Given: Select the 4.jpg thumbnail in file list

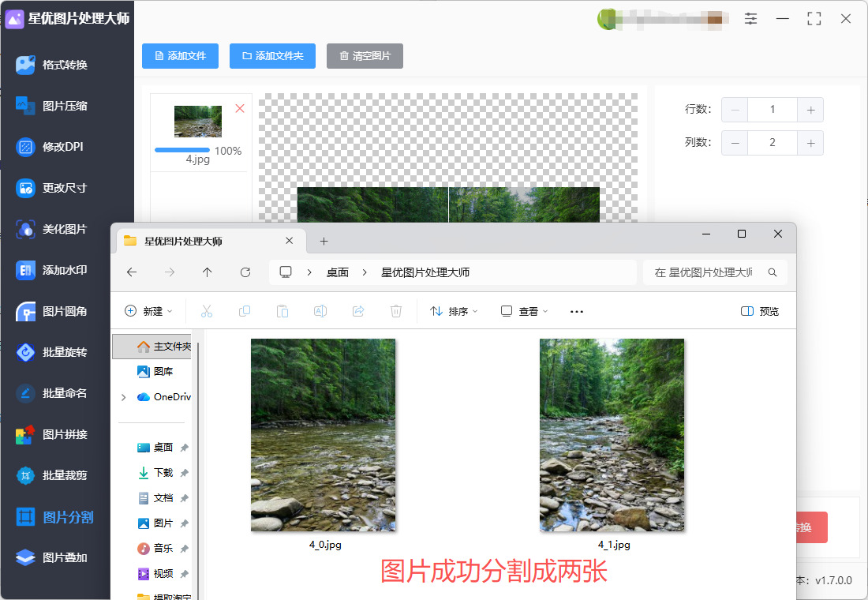Looking at the screenshot, I should pyautogui.click(x=197, y=122).
